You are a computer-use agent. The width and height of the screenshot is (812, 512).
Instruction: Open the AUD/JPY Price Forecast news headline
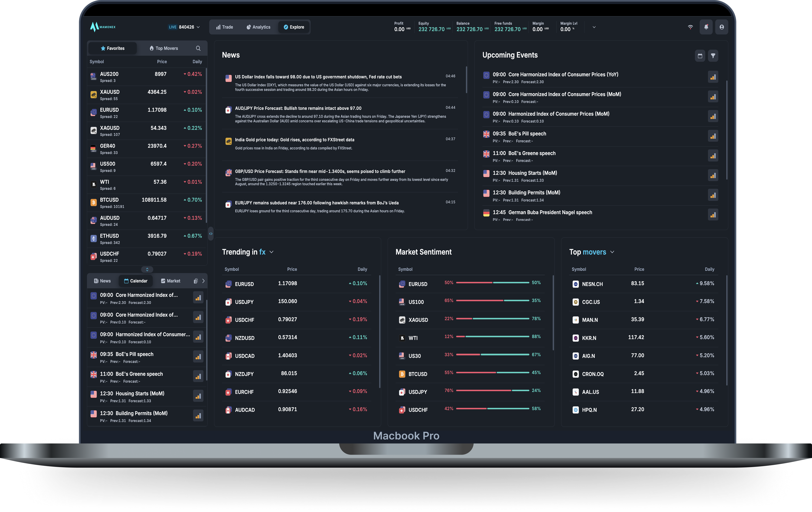(x=298, y=108)
